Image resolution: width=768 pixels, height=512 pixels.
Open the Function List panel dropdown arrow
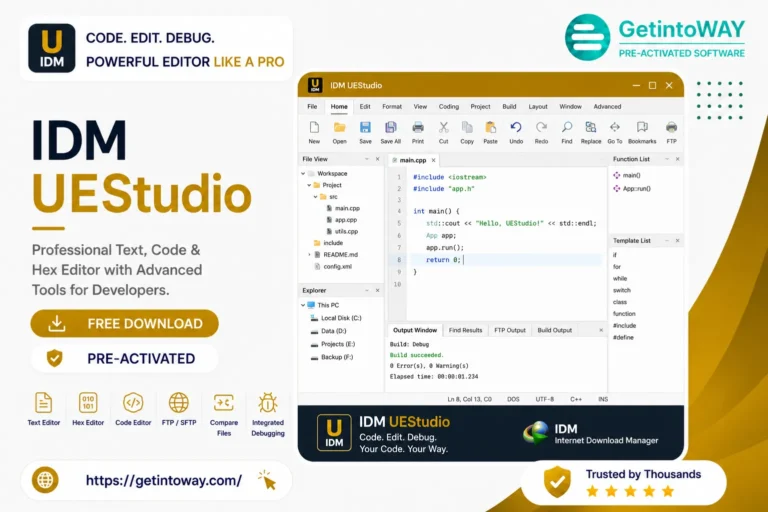(667, 159)
